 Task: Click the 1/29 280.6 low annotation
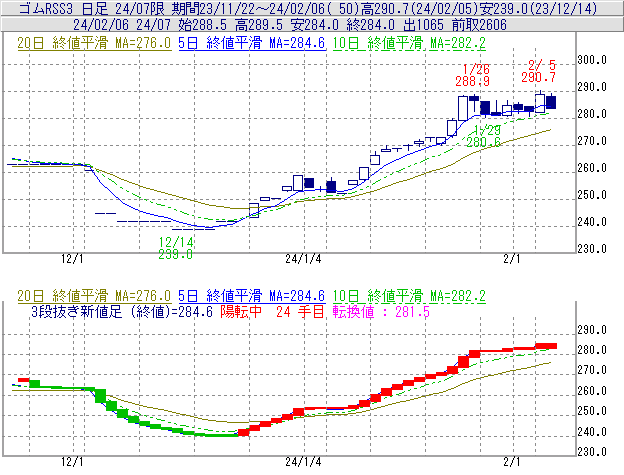point(484,136)
